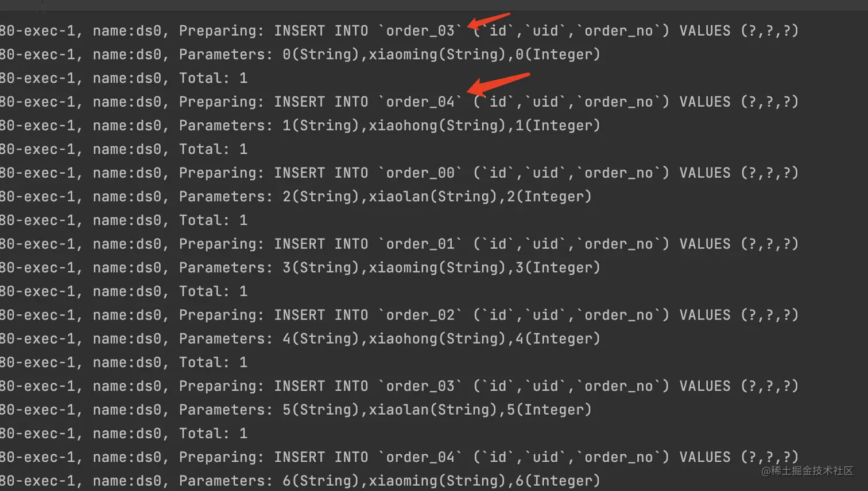Click the red arrow pointing at order_04

(498, 84)
